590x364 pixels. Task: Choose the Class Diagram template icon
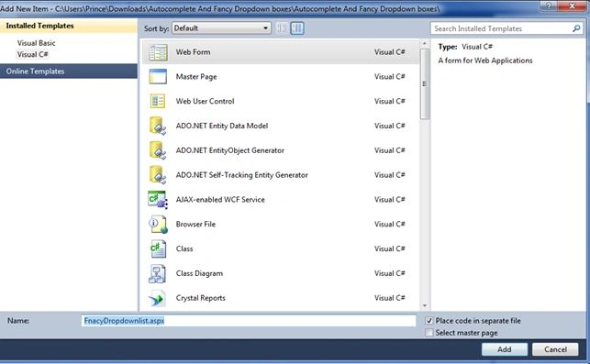pos(157,274)
